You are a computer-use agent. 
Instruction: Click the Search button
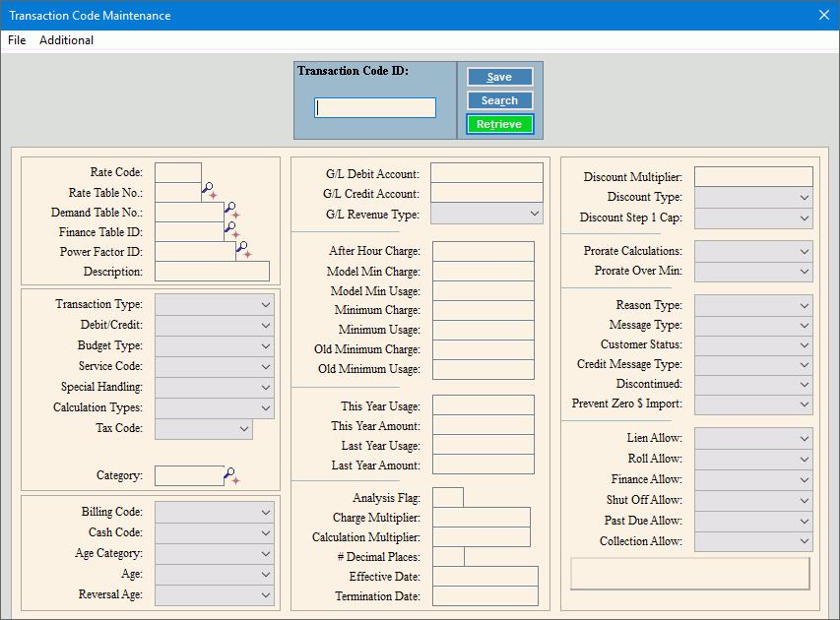pos(500,100)
